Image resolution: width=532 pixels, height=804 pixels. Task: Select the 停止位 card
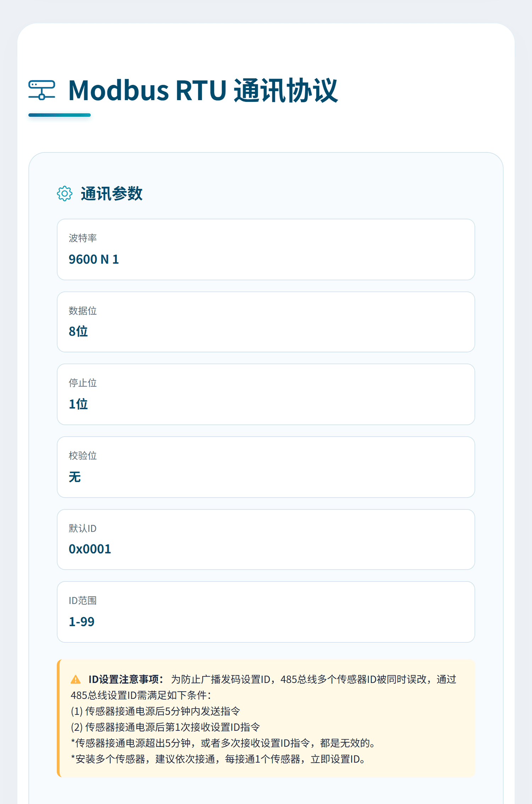(x=266, y=394)
